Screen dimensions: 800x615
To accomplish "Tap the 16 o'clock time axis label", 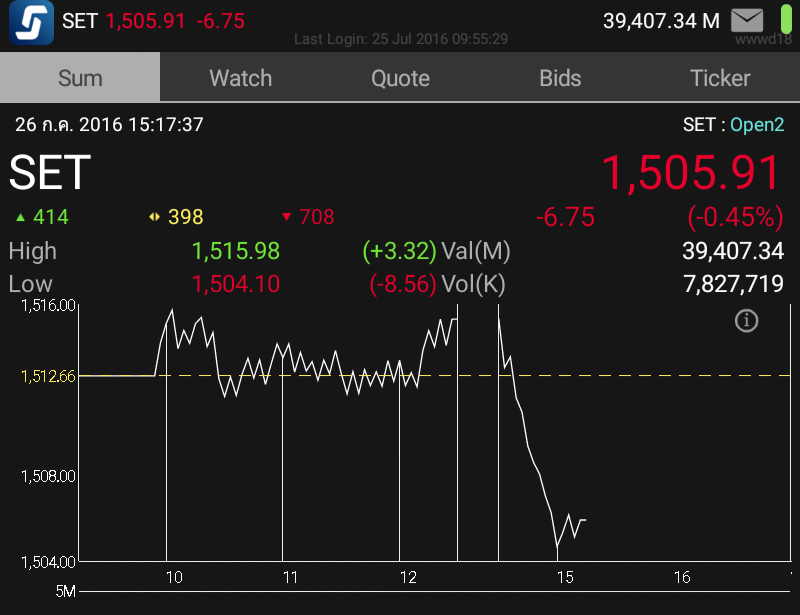I will [x=682, y=577].
